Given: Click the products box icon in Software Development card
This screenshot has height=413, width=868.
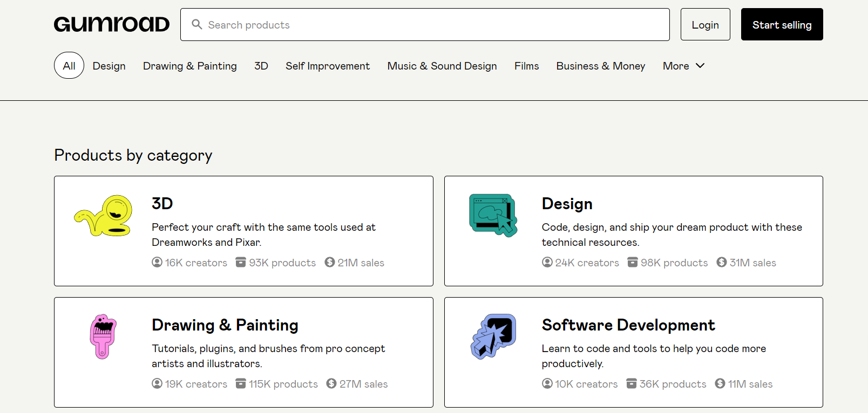Looking at the screenshot, I should click(x=631, y=383).
